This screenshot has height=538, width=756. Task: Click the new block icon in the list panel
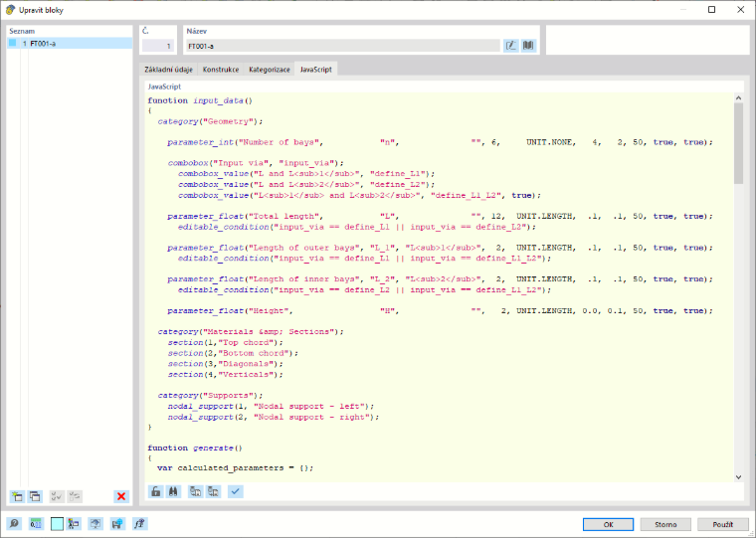tap(17, 496)
